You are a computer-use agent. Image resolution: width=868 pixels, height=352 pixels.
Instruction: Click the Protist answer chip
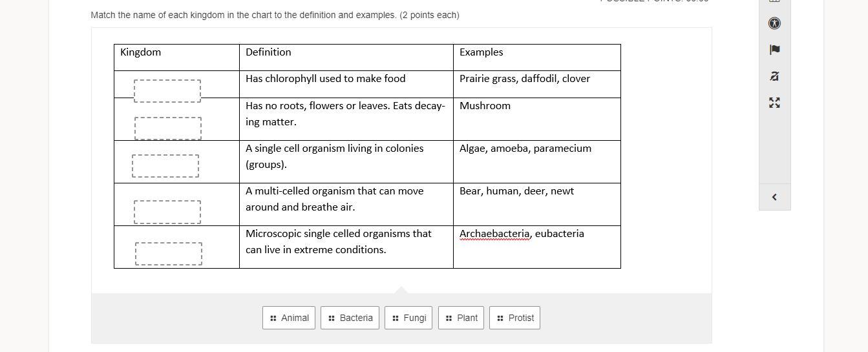point(514,318)
